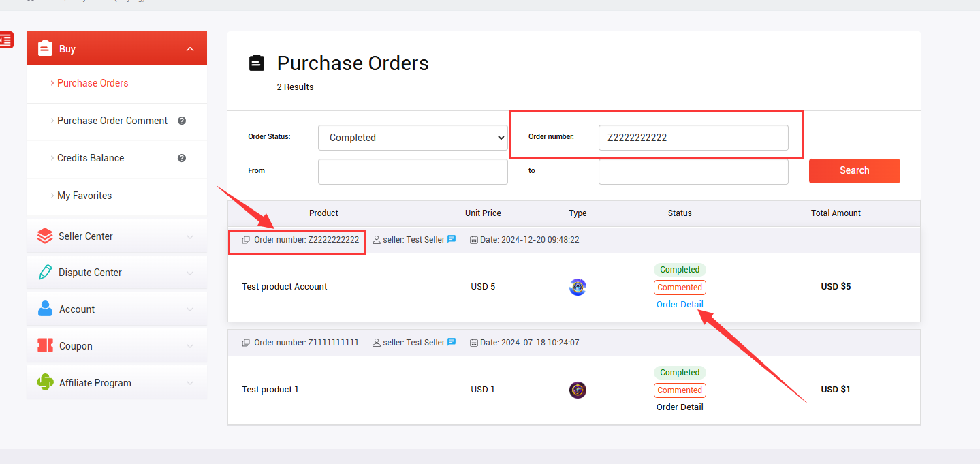Copy order number Z1111111111 using copy icon
This screenshot has height=464, width=980.
pos(246,343)
